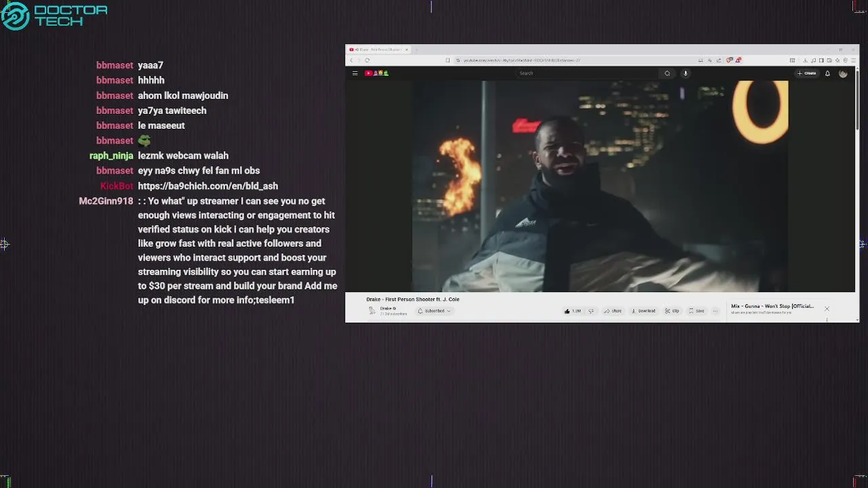
Task: Click the message 'lezmk webcam walah'
Action: [x=183, y=156]
